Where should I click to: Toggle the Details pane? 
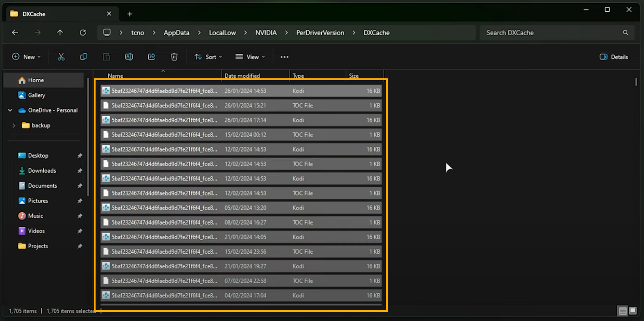614,57
